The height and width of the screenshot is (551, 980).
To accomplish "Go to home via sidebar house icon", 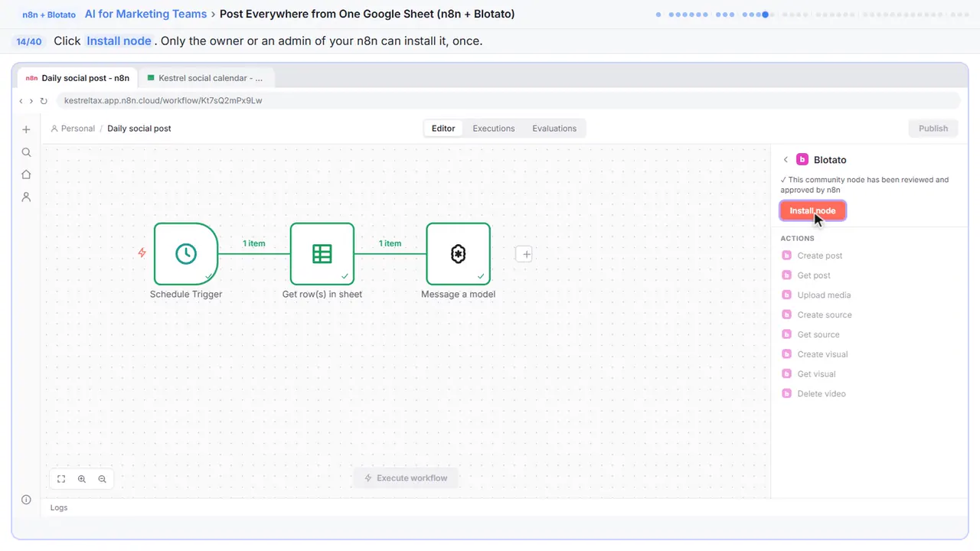I will (26, 174).
